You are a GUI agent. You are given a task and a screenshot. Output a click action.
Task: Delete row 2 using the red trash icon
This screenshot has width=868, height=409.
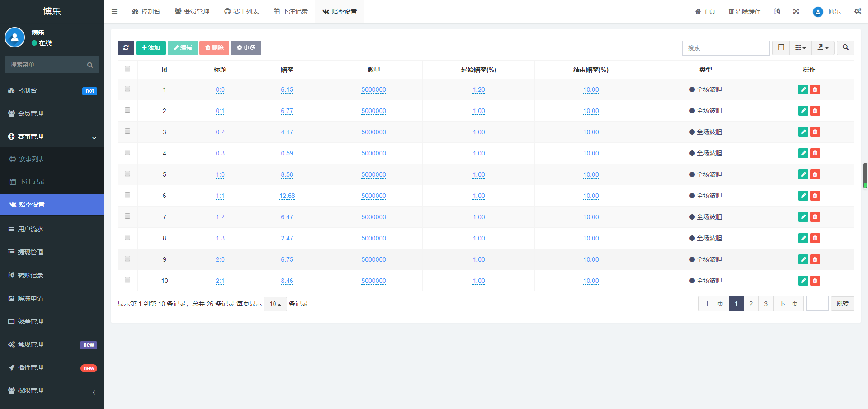[815, 111]
